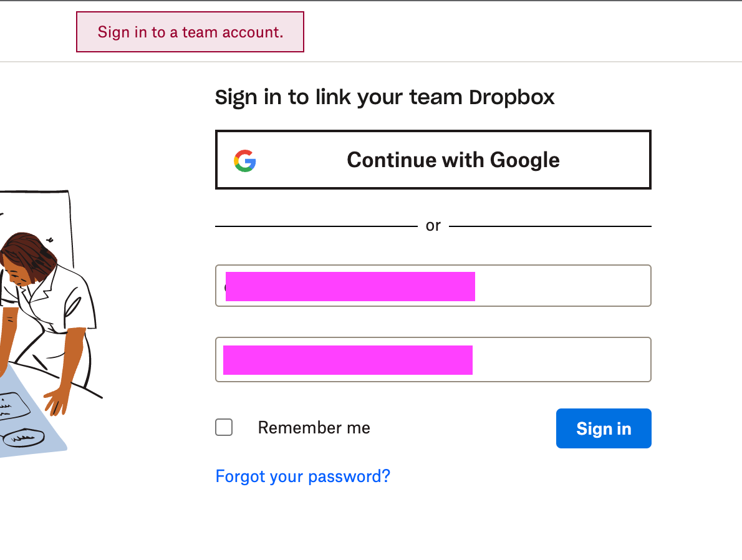Click empty space right of password entry
The width and height of the screenshot is (742, 560).
click(x=561, y=359)
